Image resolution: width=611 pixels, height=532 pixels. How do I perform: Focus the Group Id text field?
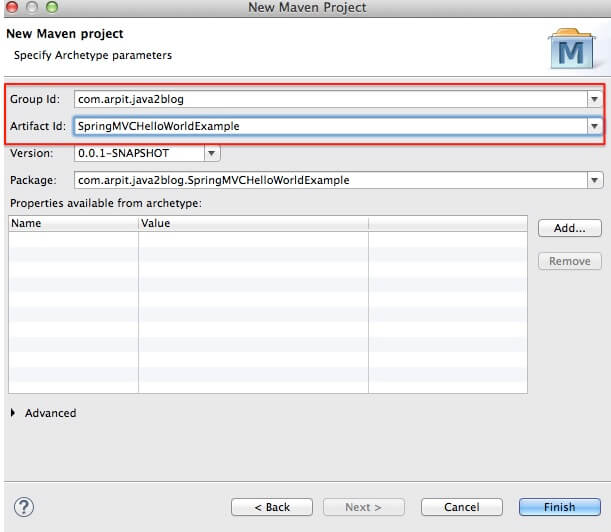331,99
